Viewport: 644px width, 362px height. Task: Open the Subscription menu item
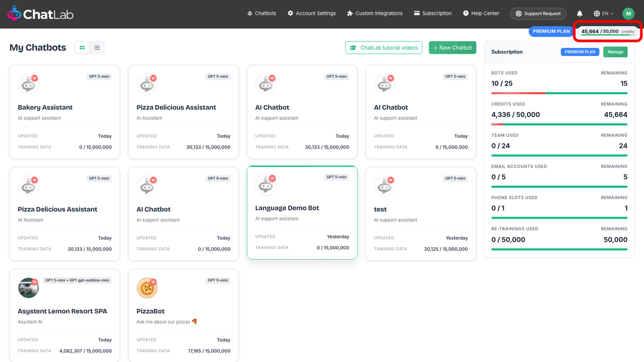[433, 13]
